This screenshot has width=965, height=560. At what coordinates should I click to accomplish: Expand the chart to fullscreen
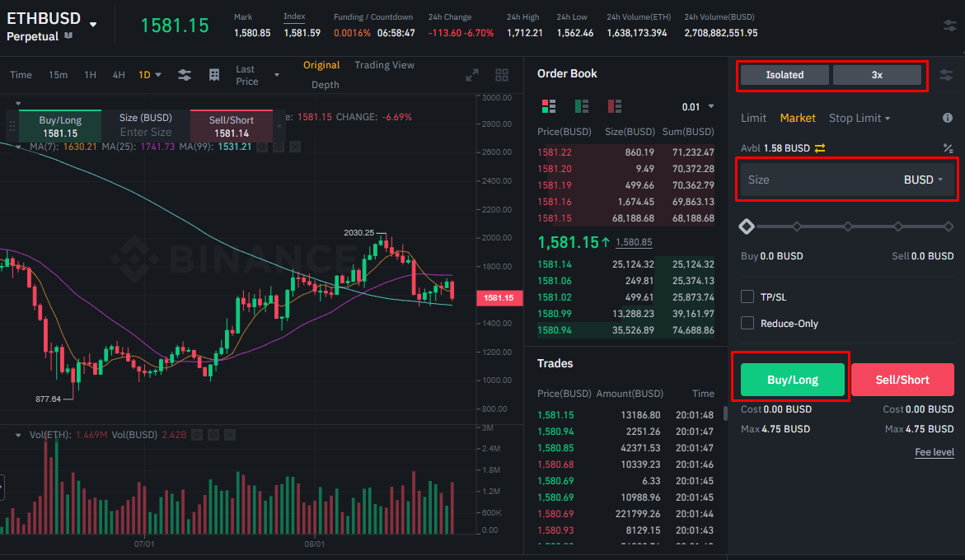pos(472,75)
